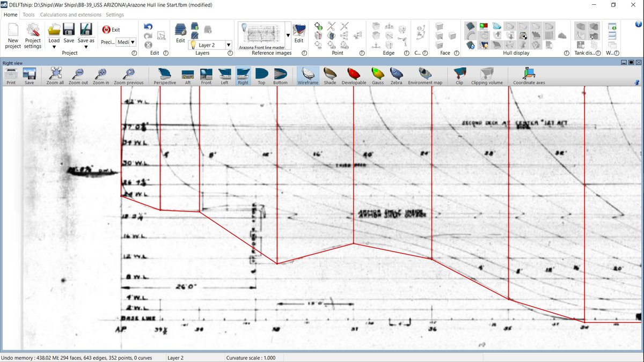Click the Arazona Front line master thumbnail

pos(263,34)
